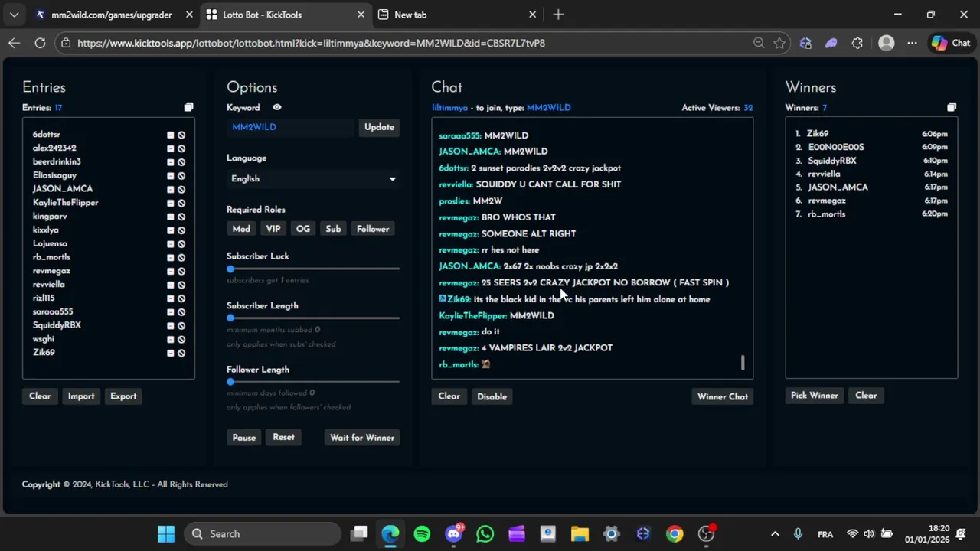The width and height of the screenshot is (980, 551).
Task: Click the chat panel scrollbar thumb
Action: coord(743,363)
